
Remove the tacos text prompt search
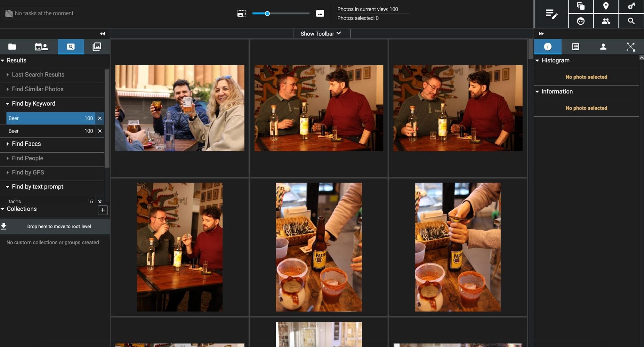(100, 201)
